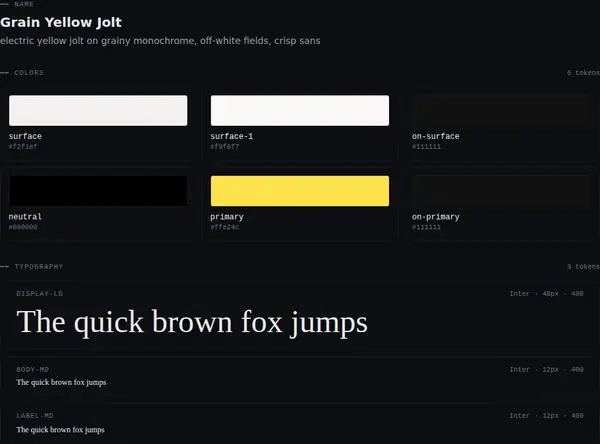Click the DISPLAY-LG label
Image resolution: width=600 pixels, height=444 pixels.
click(39, 294)
